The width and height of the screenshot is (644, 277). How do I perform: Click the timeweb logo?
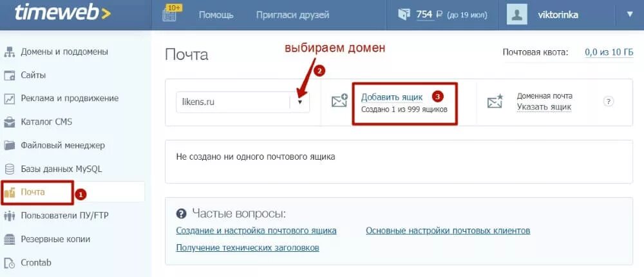click(x=63, y=14)
